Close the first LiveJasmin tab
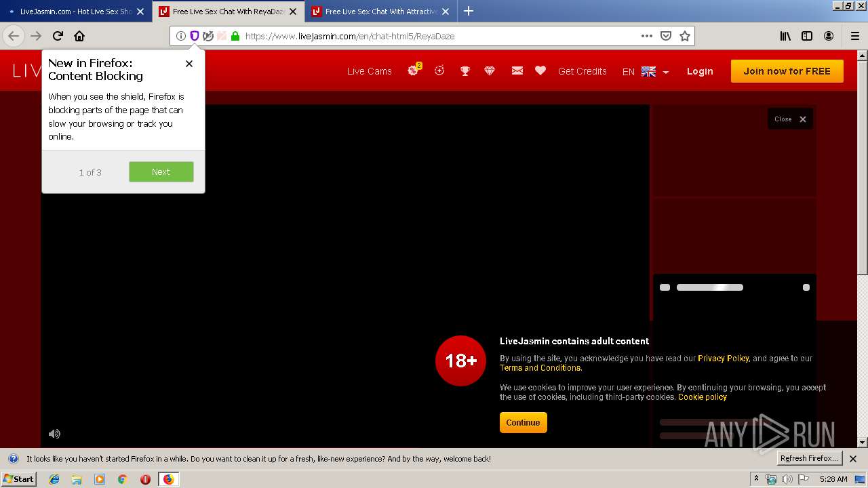Screen dimensions: 868x488 point(140,12)
